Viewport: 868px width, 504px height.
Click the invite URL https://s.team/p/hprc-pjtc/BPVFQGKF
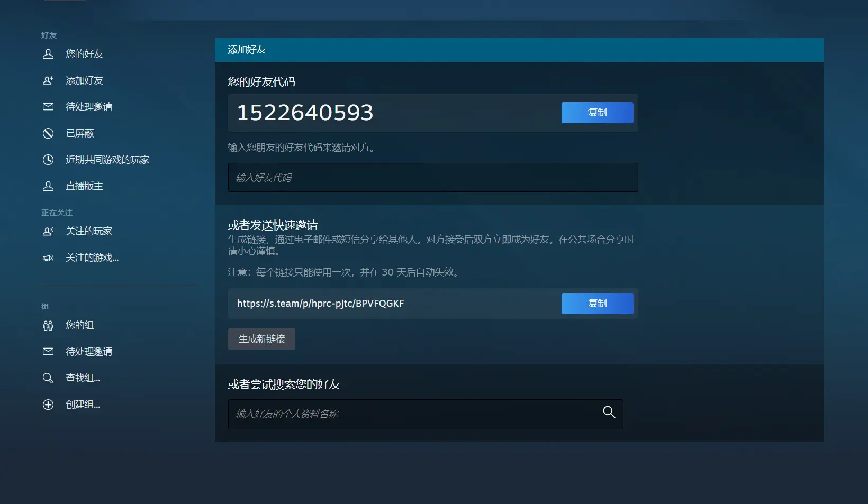click(x=321, y=304)
